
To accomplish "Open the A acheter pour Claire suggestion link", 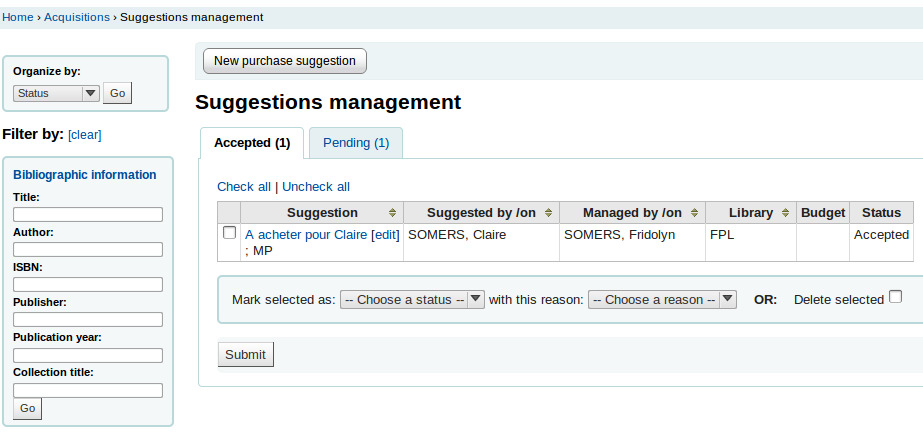I will (x=306, y=235).
